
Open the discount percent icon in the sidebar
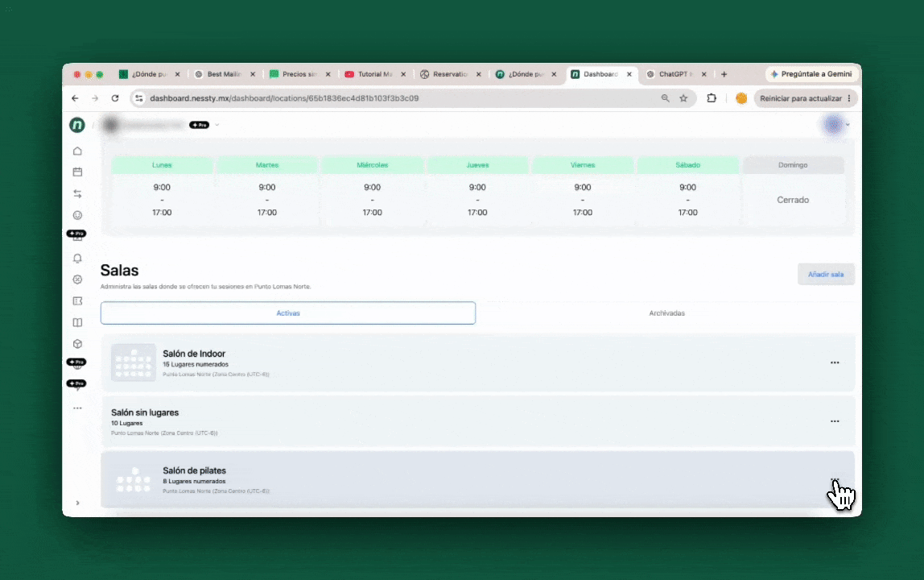tap(77, 280)
